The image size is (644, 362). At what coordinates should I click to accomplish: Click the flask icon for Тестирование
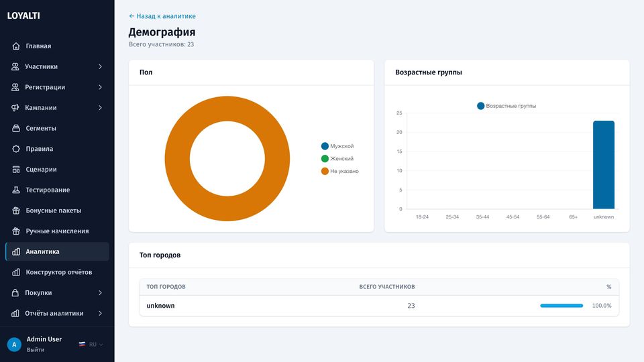(x=16, y=190)
